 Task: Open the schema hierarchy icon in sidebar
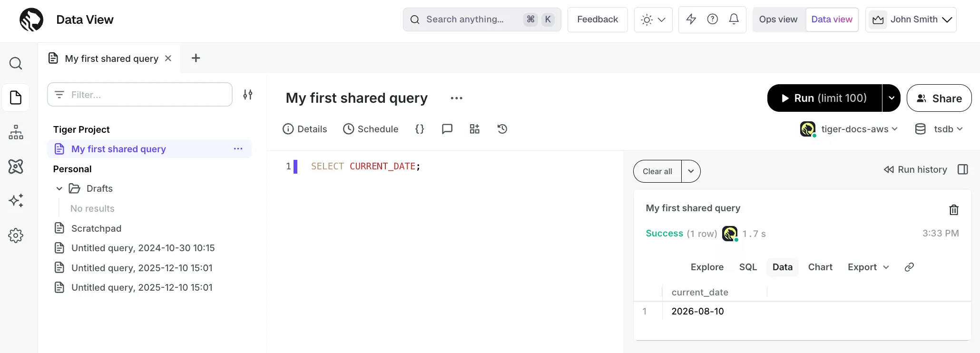[x=16, y=132]
